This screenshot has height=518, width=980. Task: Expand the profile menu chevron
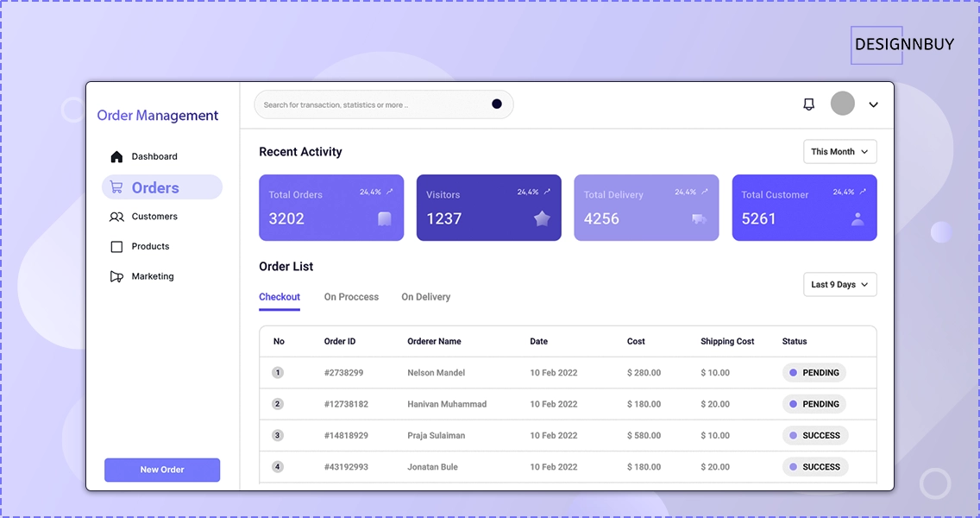pyautogui.click(x=873, y=104)
